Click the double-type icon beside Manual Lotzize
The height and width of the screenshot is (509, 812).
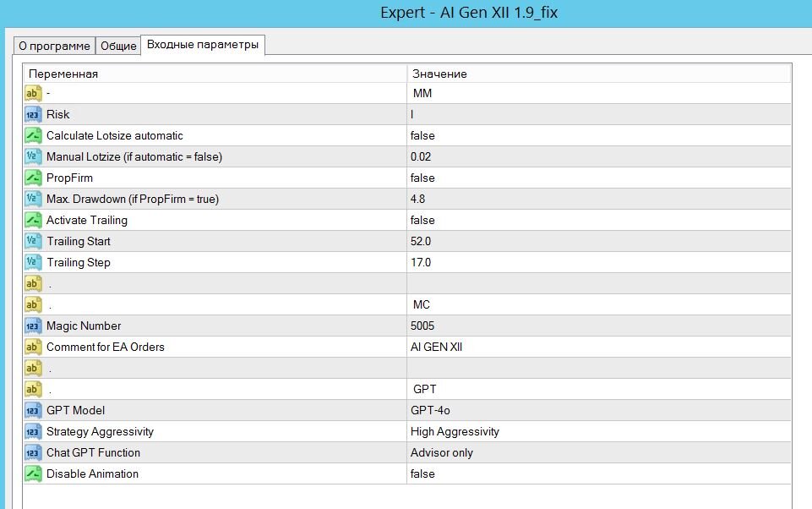pyautogui.click(x=33, y=156)
